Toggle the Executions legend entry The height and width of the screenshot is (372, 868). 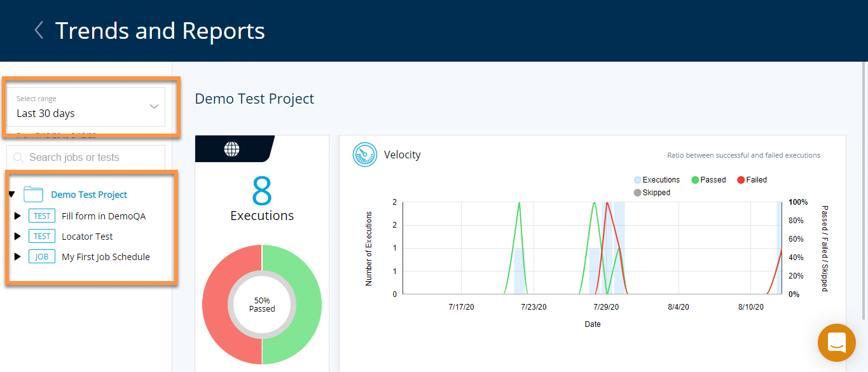tap(657, 180)
